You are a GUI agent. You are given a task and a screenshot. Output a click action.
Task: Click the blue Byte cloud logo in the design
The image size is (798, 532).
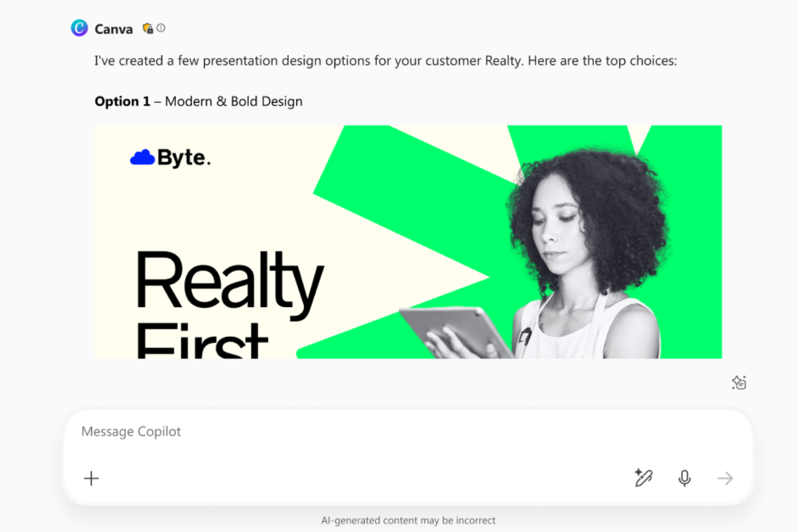coord(142,157)
